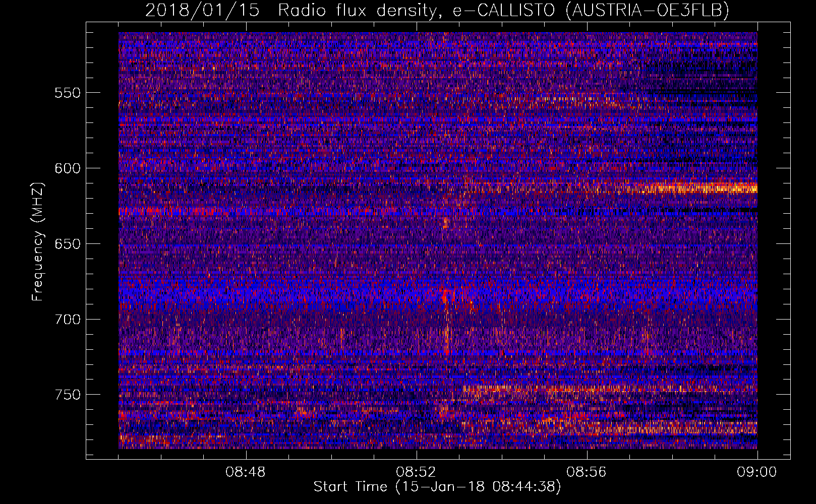Screen dimensions: 816x504
Task: Click the 09:00 time tick label
Action: coord(757,472)
